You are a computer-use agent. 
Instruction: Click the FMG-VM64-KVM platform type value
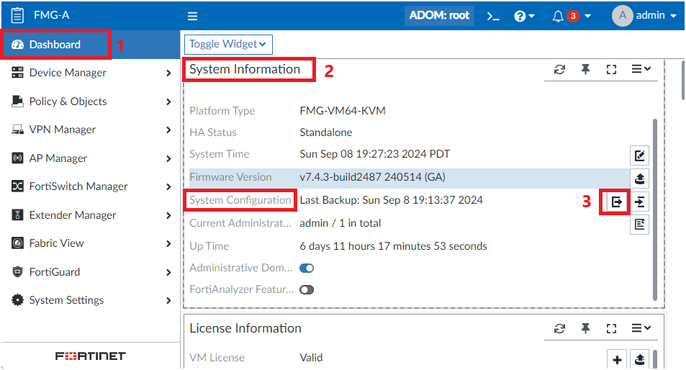pos(343,111)
